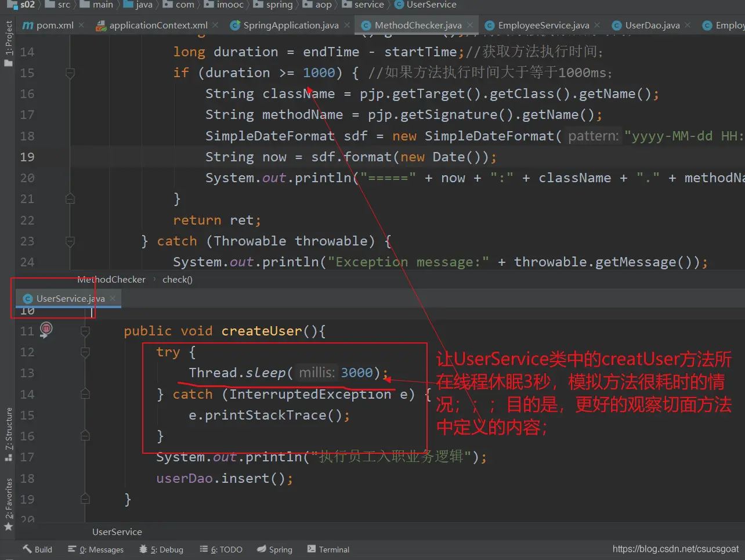This screenshot has width=745, height=560.
Task: Click the check() breadcrumb item
Action: 177,280
